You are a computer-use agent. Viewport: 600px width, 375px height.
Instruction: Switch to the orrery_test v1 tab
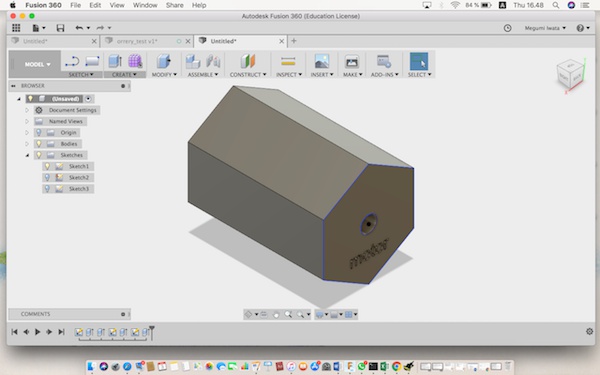[137, 41]
